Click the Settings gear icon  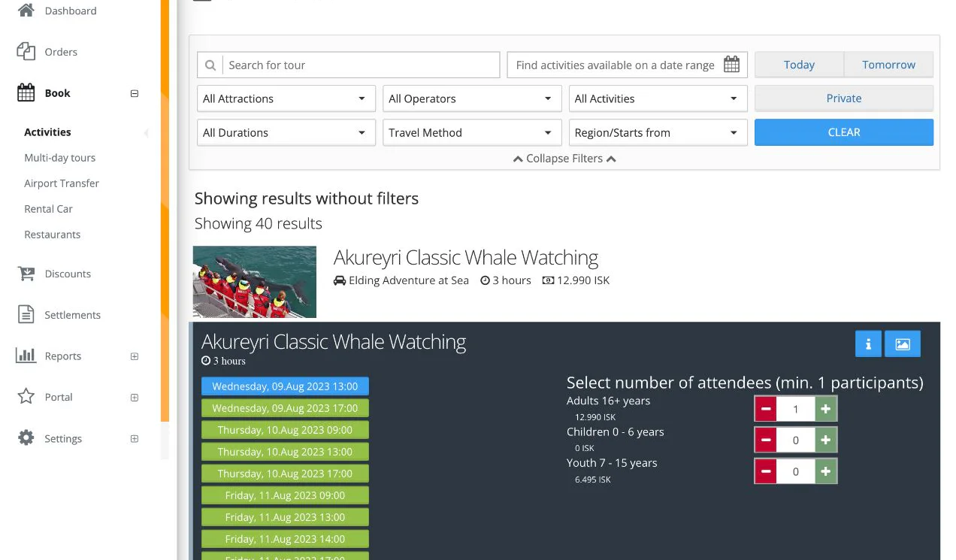[x=26, y=438]
